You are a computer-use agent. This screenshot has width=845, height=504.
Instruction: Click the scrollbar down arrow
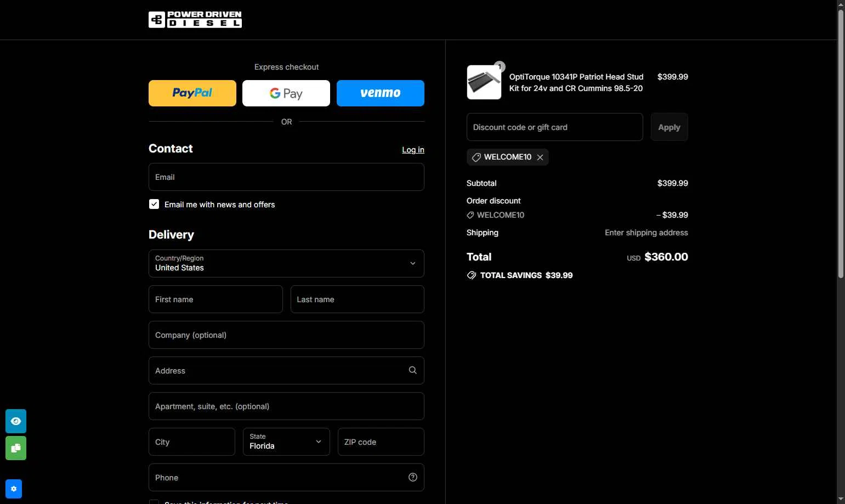click(x=841, y=500)
